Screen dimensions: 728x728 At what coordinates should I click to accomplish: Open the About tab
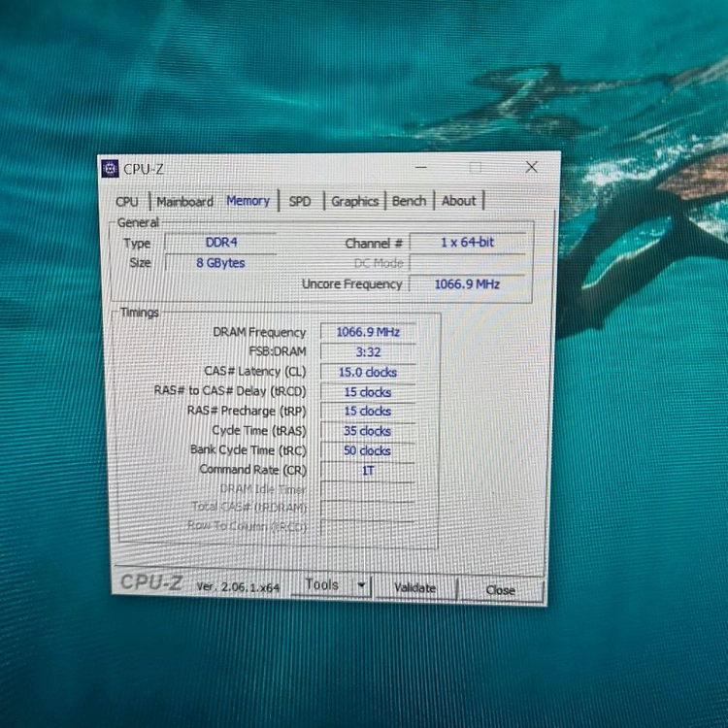pyautogui.click(x=459, y=201)
